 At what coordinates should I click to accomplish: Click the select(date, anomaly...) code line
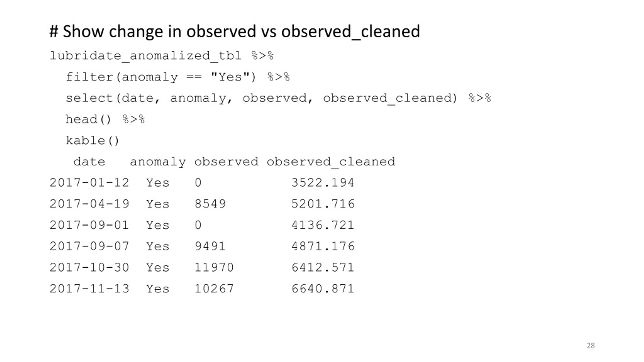[278, 98]
